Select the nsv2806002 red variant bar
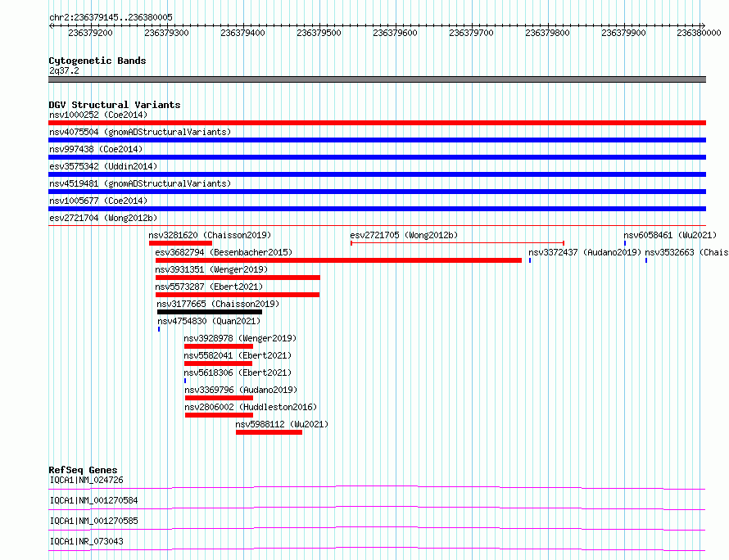The image size is (729, 560). coord(219,415)
